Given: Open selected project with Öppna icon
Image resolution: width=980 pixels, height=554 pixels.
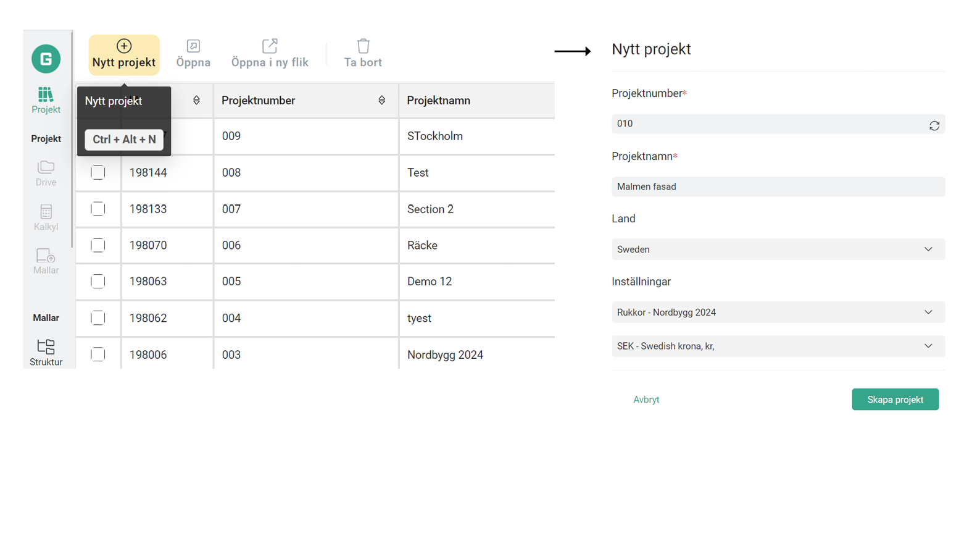Looking at the screenshot, I should pyautogui.click(x=193, y=46).
